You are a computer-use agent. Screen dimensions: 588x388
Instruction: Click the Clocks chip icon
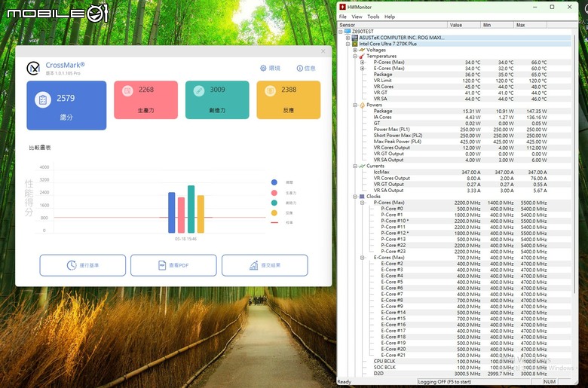362,197
